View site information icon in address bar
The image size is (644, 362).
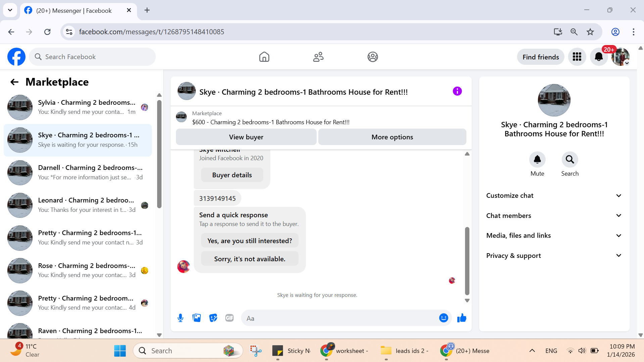click(x=69, y=32)
